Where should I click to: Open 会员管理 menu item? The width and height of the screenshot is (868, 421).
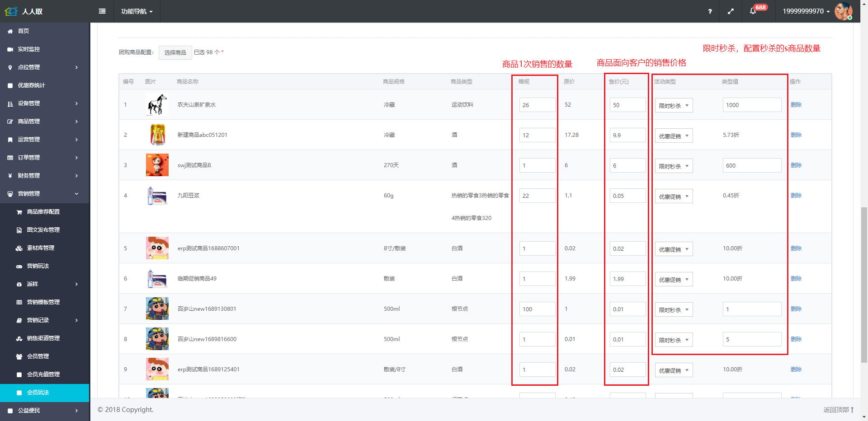coord(44,356)
